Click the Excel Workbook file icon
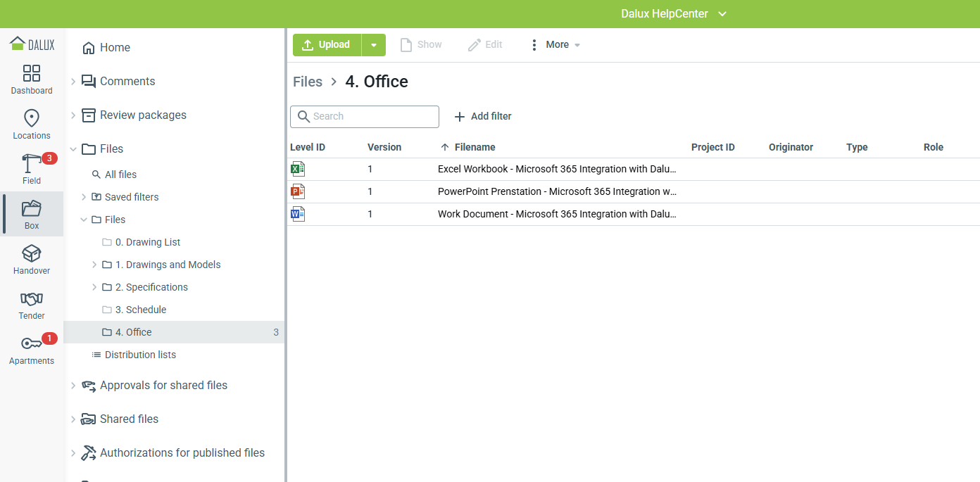Screen dimensions: 980x482 click(x=298, y=169)
